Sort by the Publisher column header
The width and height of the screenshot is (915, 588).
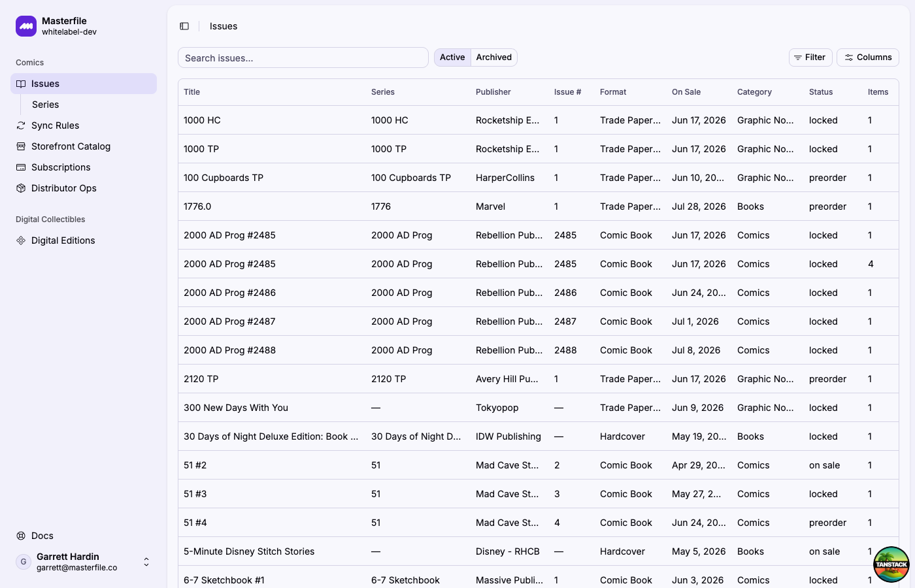[493, 92]
